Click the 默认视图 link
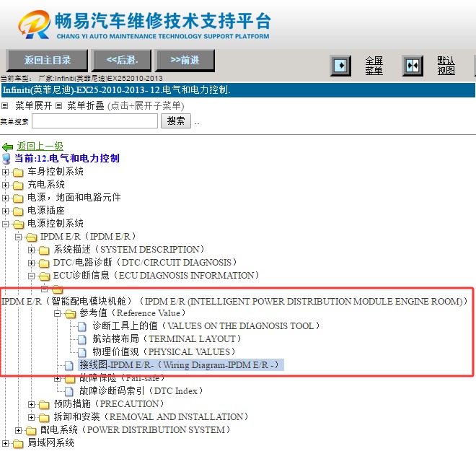Screen dimensions: 476x472 [446, 66]
